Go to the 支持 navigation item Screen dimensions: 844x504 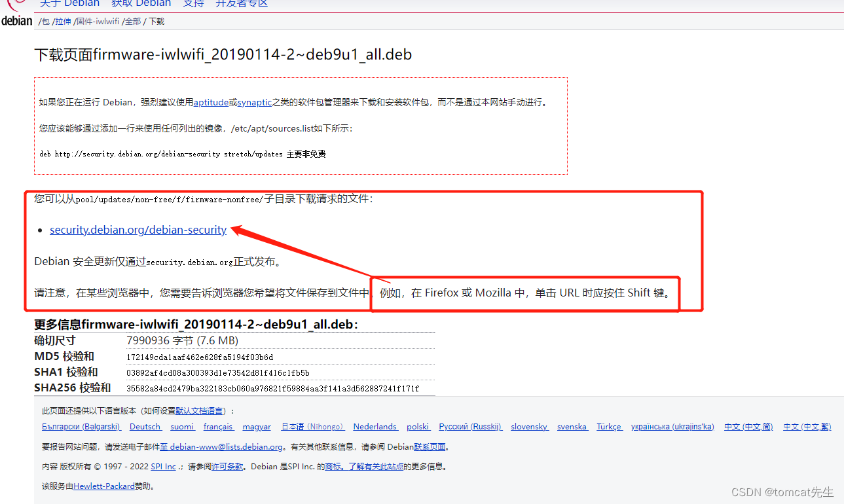[193, 3]
